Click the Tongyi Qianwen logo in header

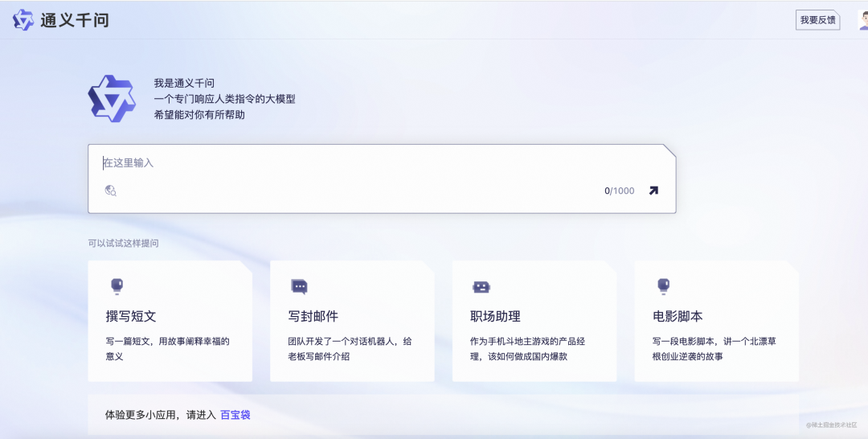23,20
